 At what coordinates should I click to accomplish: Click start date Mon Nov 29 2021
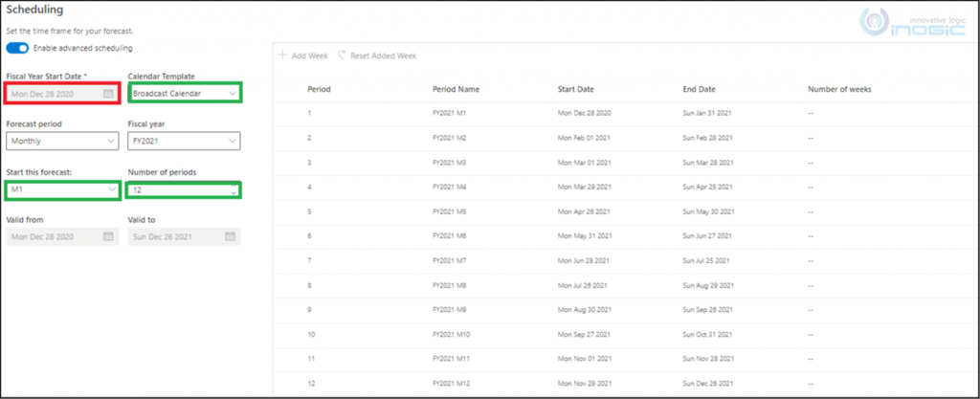click(585, 384)
